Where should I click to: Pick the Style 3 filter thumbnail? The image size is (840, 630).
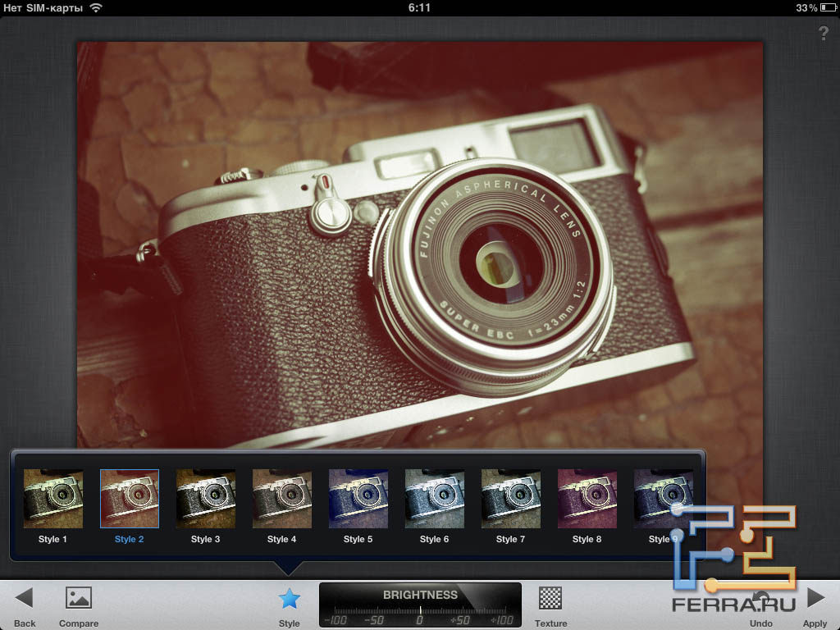206,499
